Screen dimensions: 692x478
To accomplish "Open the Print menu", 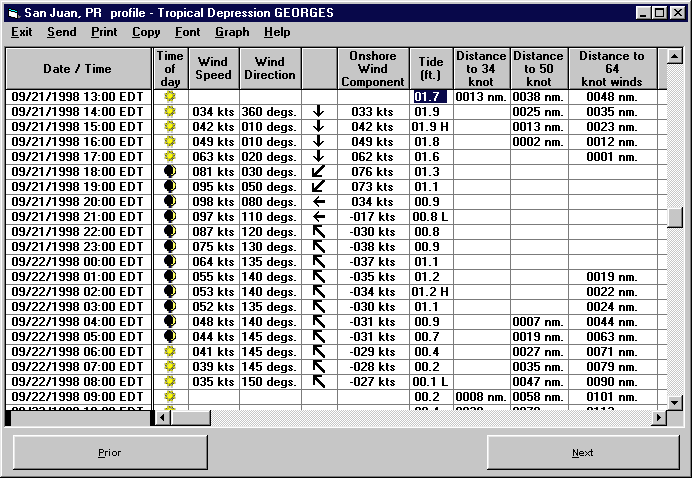I will point(104,32).
